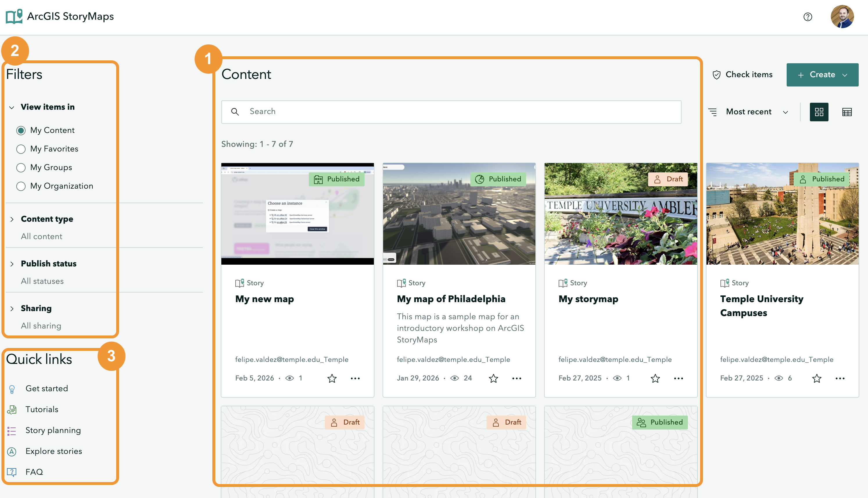
Task: Open the Most recent sort dropdown
Action: (749, 112)
